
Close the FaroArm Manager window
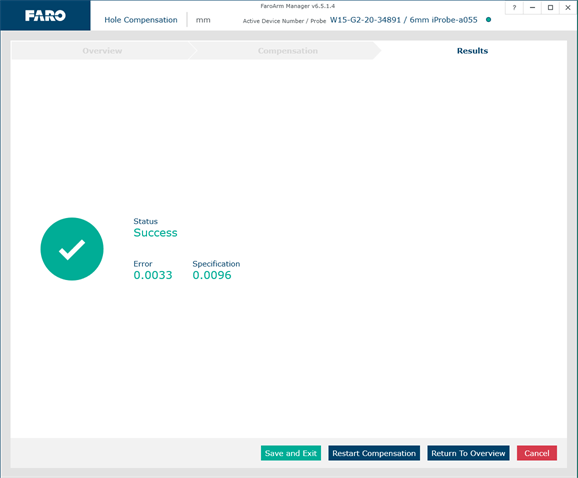[568, 7]
